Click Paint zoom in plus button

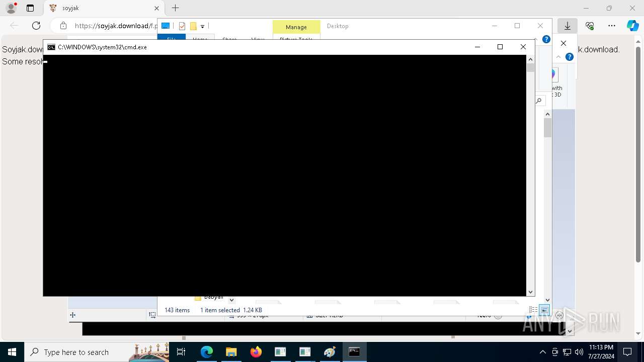559,315
